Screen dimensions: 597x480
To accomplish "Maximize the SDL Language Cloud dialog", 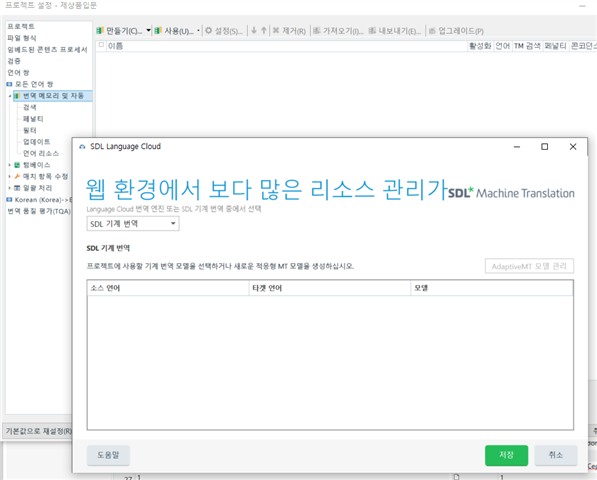I will (x=545, y=147).
